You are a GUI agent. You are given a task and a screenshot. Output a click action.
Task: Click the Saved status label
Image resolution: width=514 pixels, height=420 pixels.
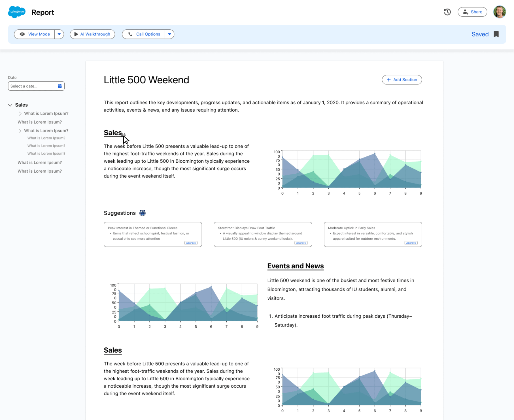pyautogui.click(x=480, y=34)
